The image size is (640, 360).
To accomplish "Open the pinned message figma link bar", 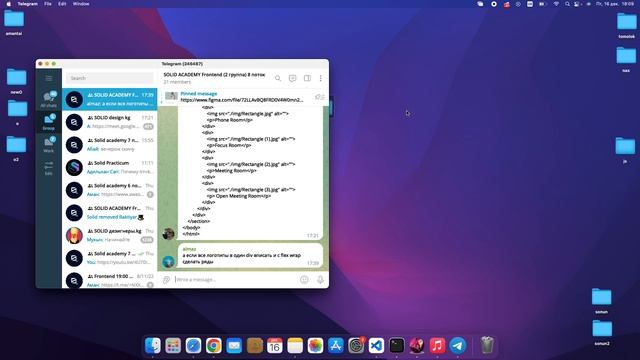I will 243,97.
